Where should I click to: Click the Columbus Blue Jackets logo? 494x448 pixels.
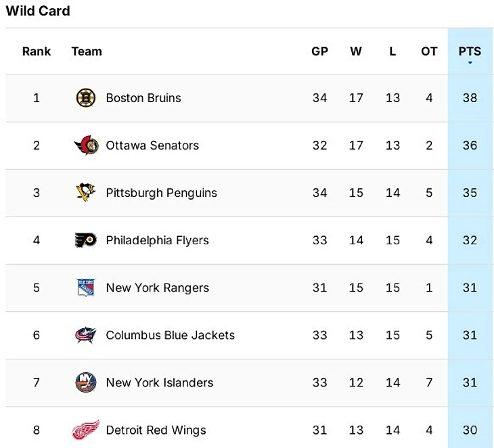point(86,335)
